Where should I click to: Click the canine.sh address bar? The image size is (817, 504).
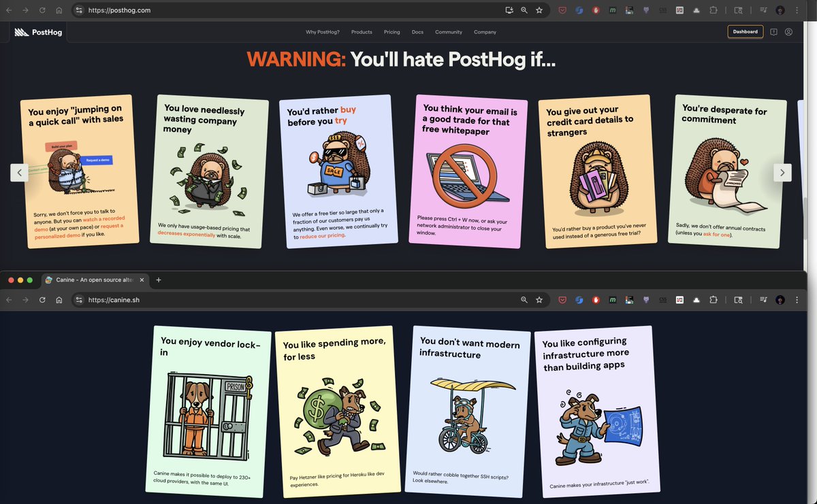pyautogui.click(x=293, y=299)
